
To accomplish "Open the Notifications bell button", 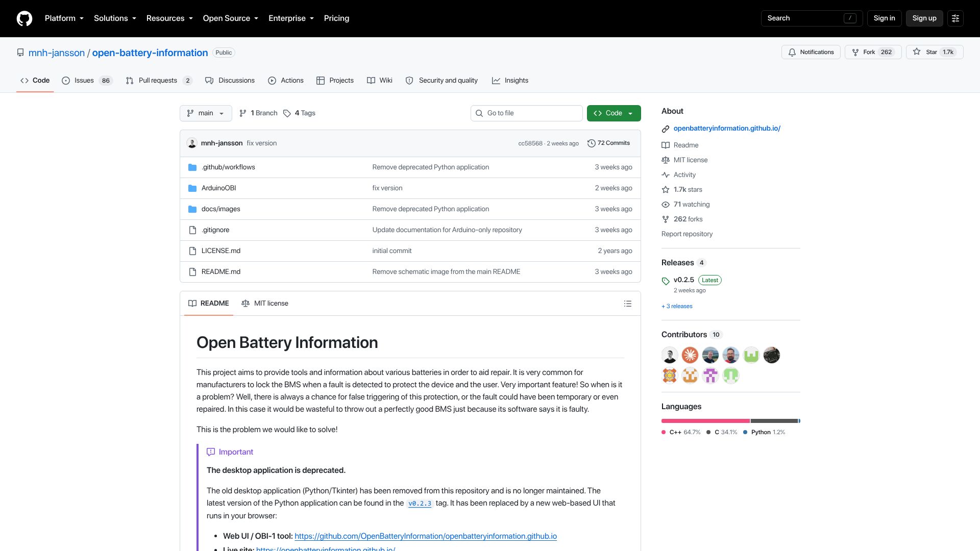I will [x=811, y=52].
